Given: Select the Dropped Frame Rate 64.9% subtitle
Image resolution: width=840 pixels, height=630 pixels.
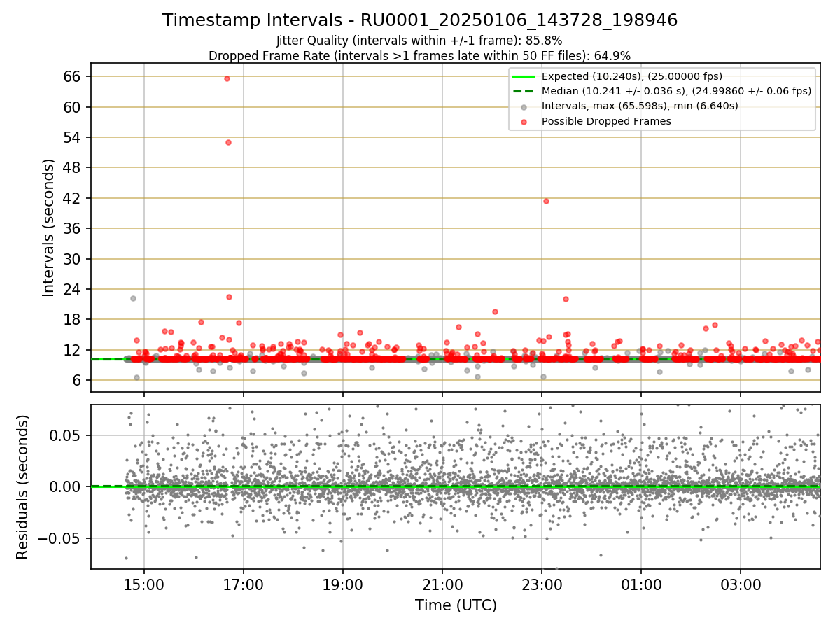Looking at the screenshot, I should click(419, 56).
